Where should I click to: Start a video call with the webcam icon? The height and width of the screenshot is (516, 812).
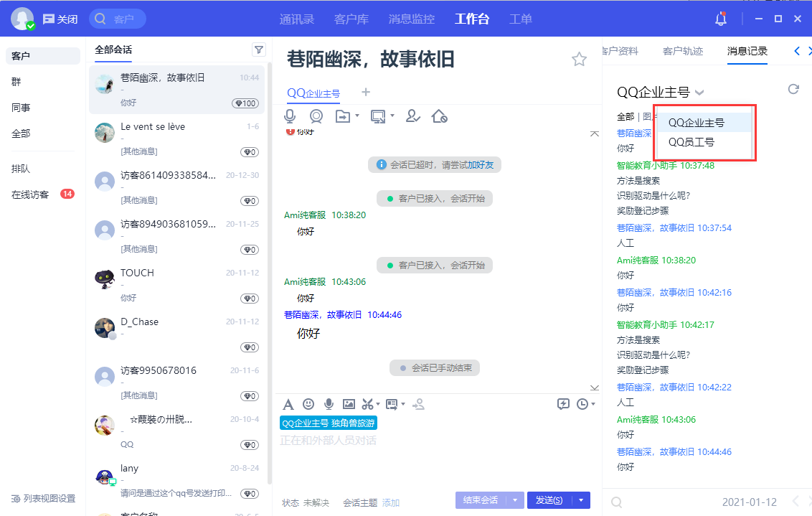(x=316, y=116)
